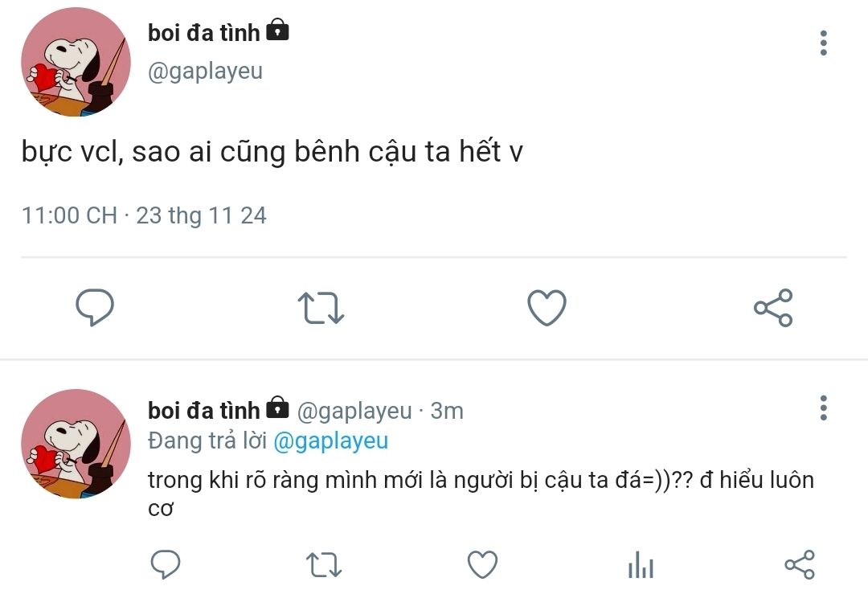Open the reply tweet's Snoopy avatar
868x590 pixels.
76,444
